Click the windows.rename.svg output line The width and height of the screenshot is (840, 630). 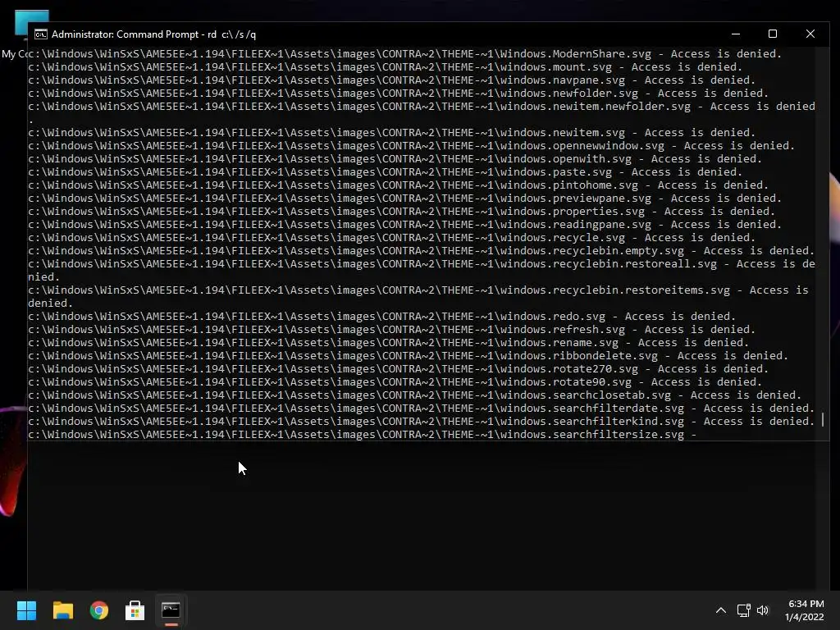[x=388, y=342]
